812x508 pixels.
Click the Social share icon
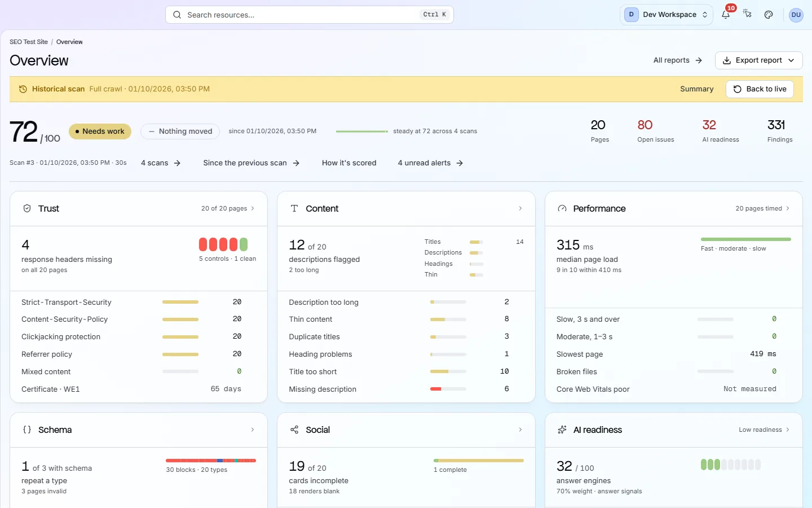click(294, 430)
